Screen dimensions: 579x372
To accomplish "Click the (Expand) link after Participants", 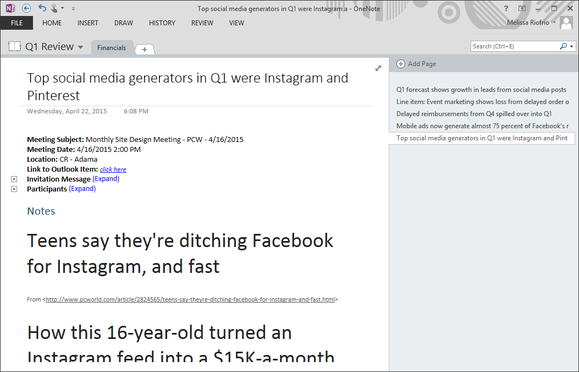I will coord(82,189).
